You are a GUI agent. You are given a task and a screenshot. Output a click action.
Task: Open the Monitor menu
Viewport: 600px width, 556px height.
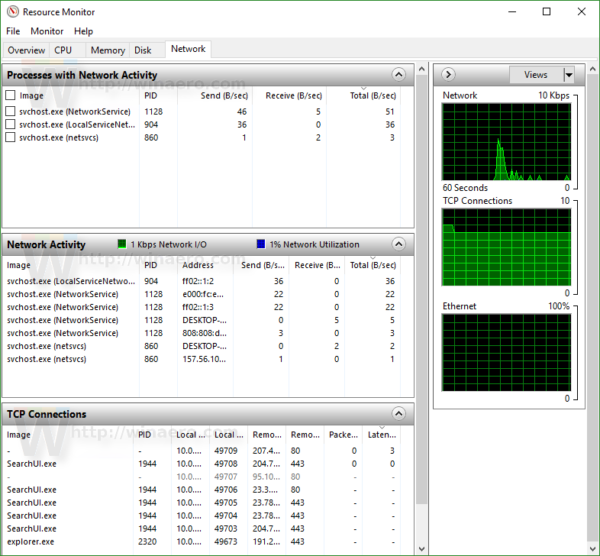tap(47, 31)
